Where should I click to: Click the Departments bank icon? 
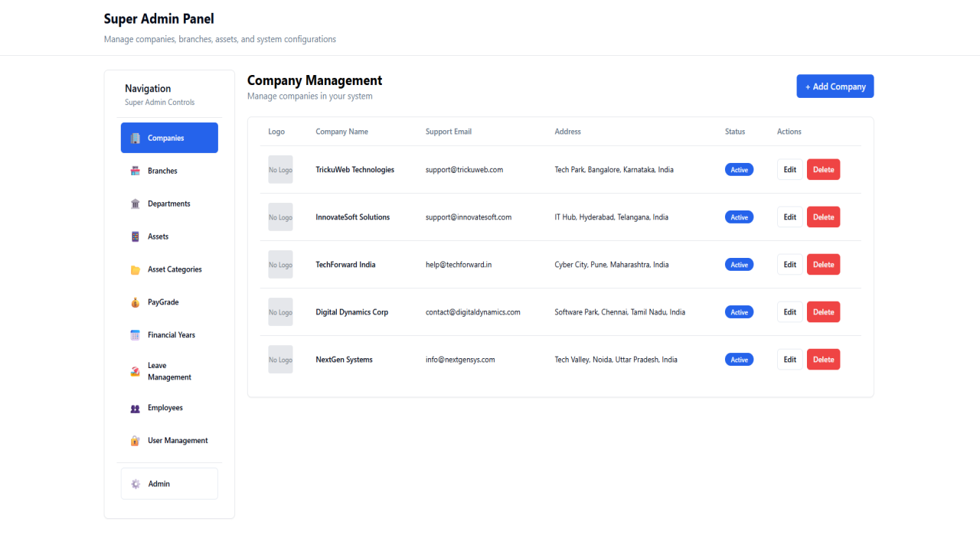[x=136, y=204]
